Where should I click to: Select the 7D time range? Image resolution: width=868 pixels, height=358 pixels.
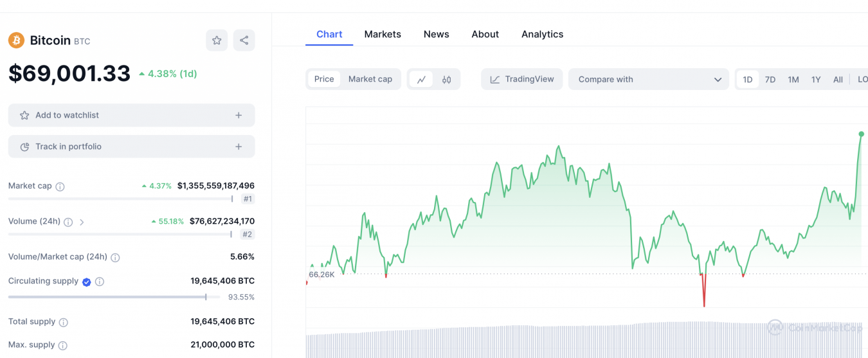pos(770,80)
